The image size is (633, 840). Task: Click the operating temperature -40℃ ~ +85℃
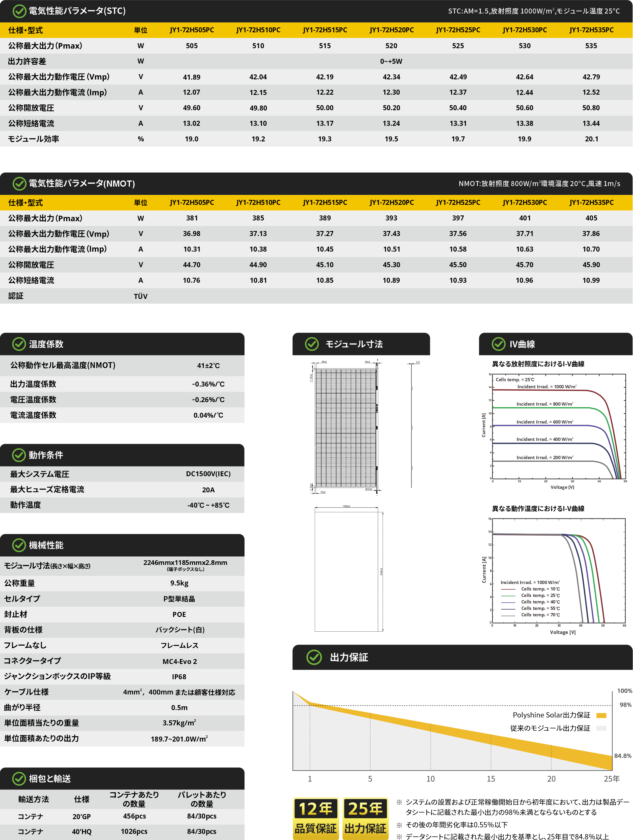point(208,505)
